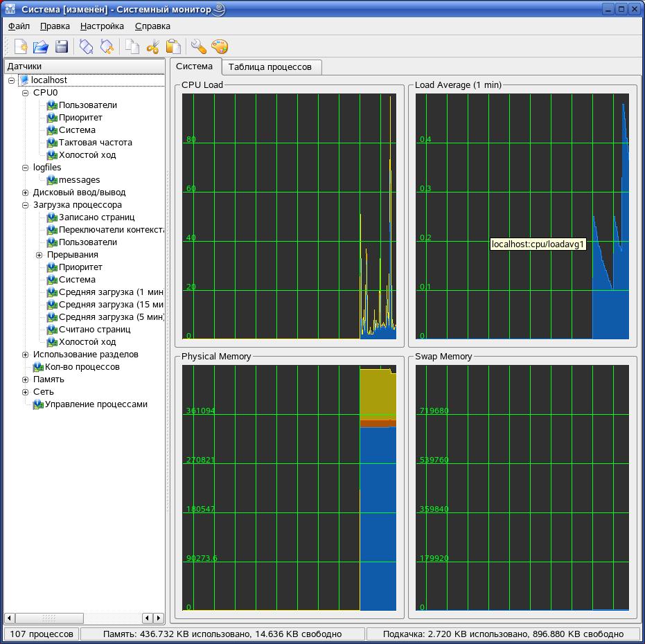The width and height of the screenshot is (645, 644).
Task: Click the open folder toolbar icon
Action: [41, 47]
